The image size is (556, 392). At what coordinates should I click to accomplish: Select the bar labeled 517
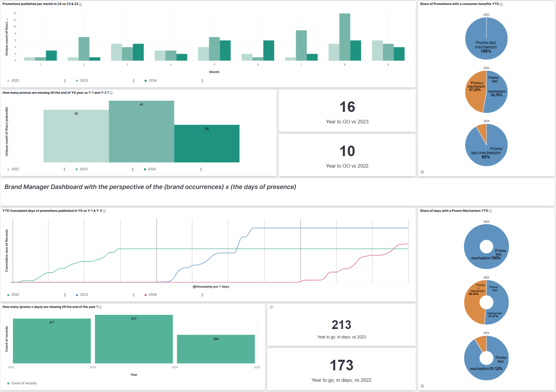[x=134, y=339]
